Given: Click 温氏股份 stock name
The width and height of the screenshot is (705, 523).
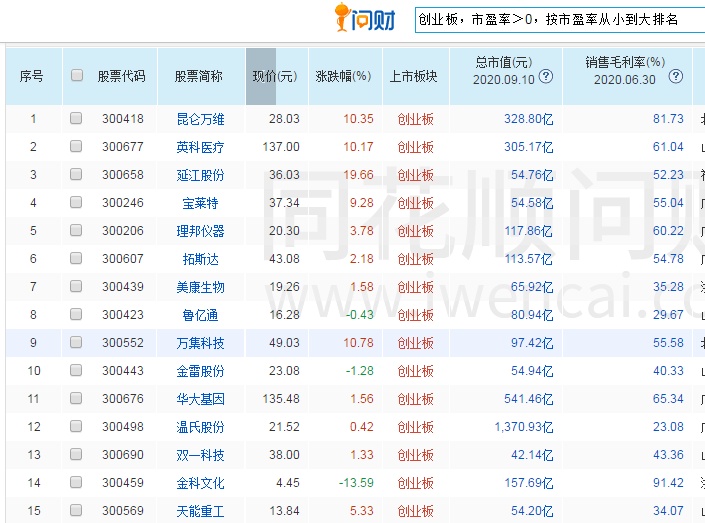Looking at the screenshot, I should pyautogui.click(x=200, y=427).
